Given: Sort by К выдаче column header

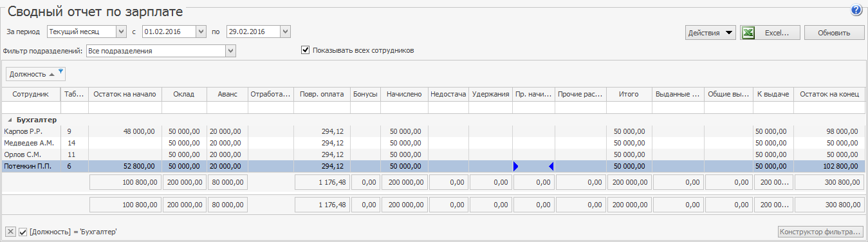Looking at the screenshot, I should click(773, 94).
